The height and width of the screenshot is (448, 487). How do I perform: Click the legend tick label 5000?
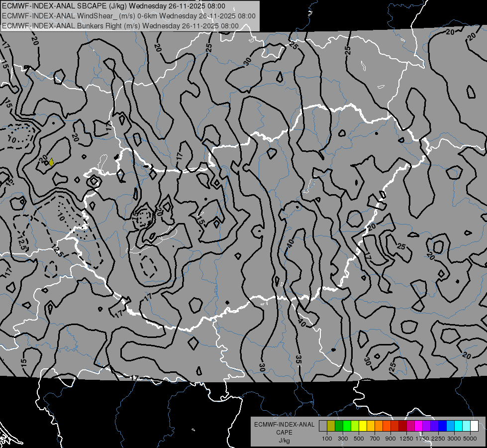click(470, 439)
